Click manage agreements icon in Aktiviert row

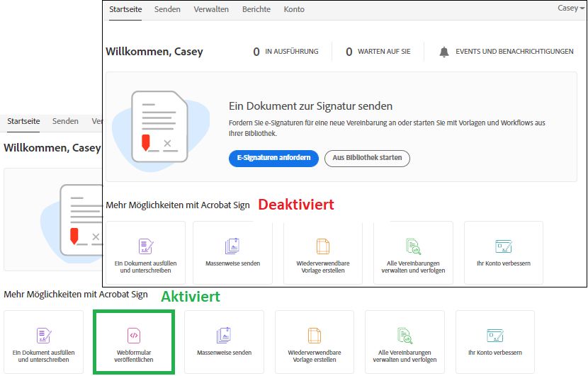click(x=405, y=336)
